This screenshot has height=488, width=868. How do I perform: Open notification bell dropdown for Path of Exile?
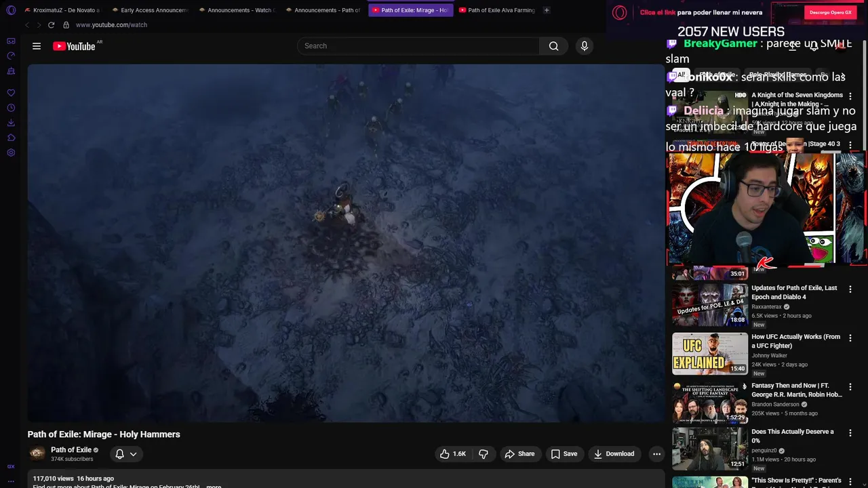(126, 454)
